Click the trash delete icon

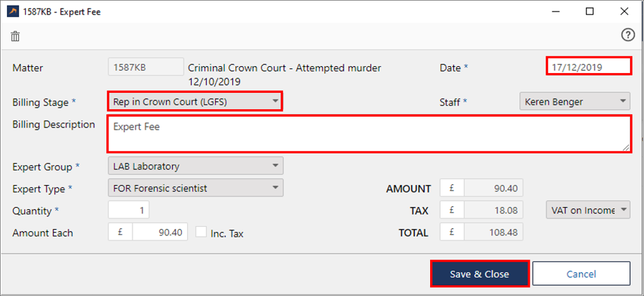tap(16, 36)
